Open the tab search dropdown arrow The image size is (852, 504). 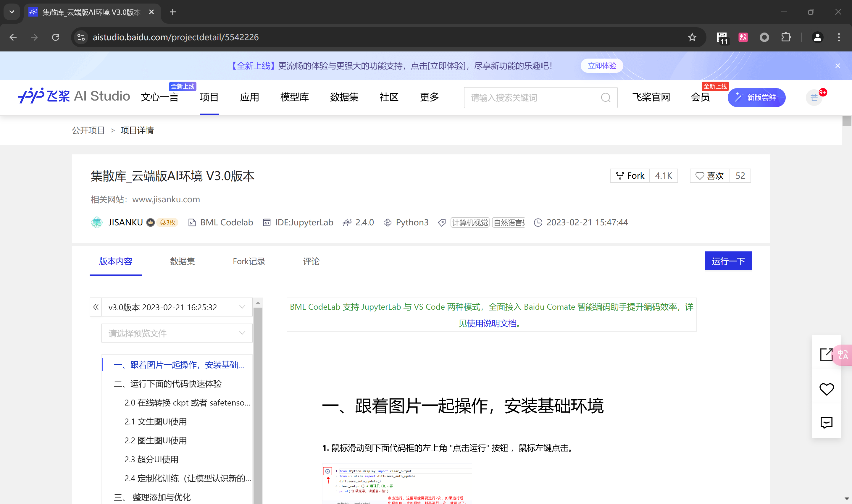click(12, 12)
